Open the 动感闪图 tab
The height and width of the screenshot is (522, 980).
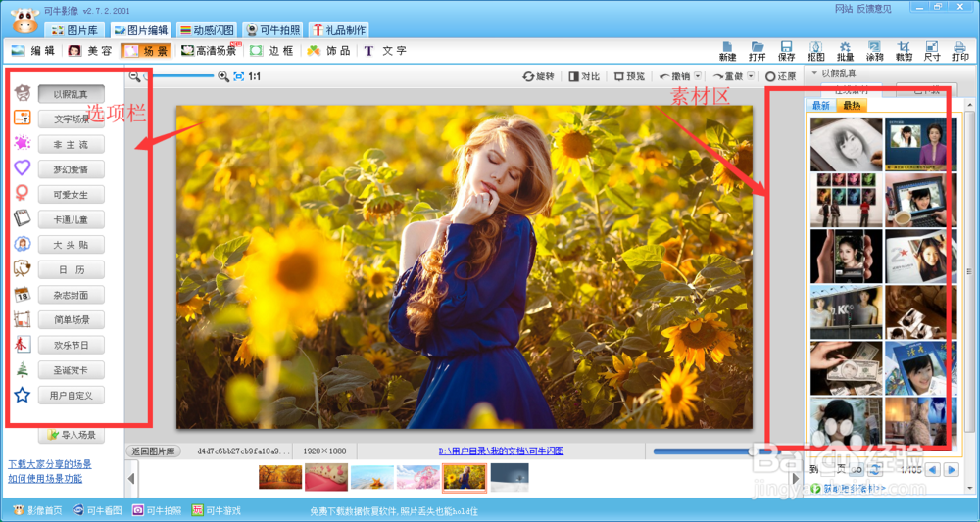coord(207,30)
